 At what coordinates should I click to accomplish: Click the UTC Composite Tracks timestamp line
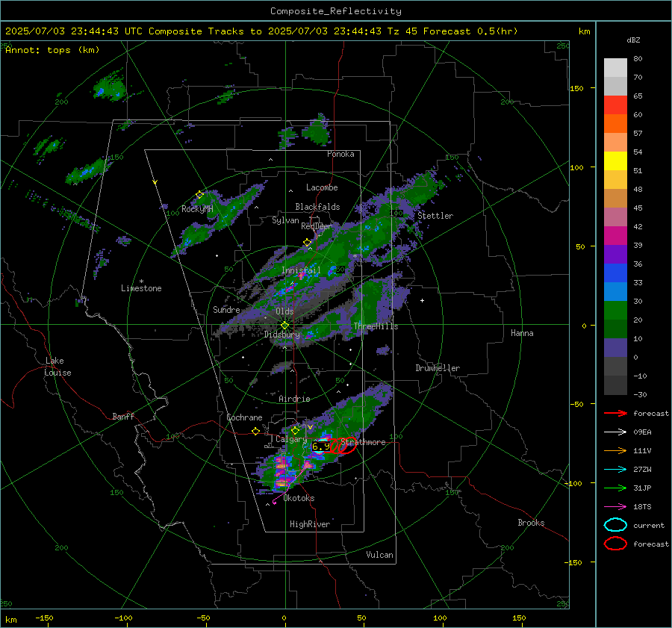point(261,31)
